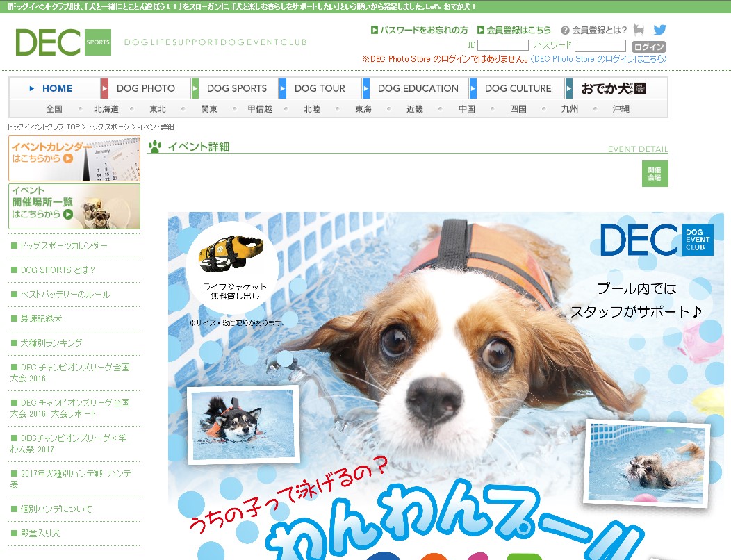Select the 甲信越 region filter
This screenshot has height=560, width=731.
[x=260, y=108]
